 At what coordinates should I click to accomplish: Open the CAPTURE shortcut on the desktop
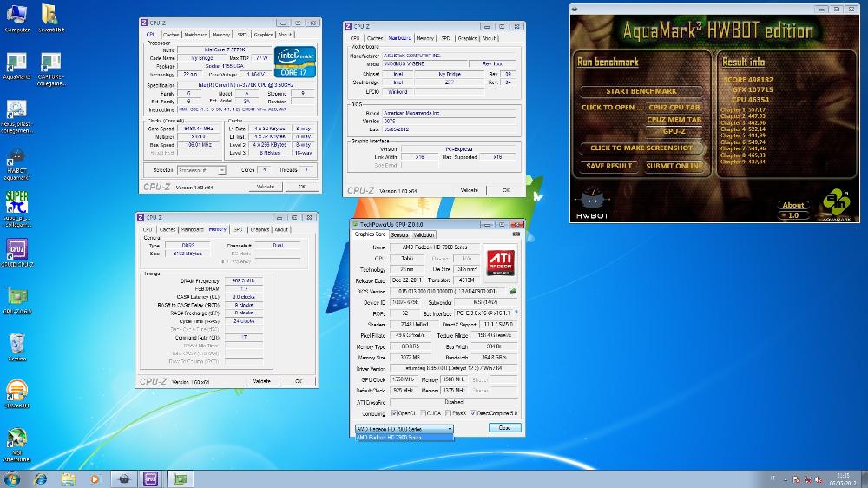coord(51,69)
